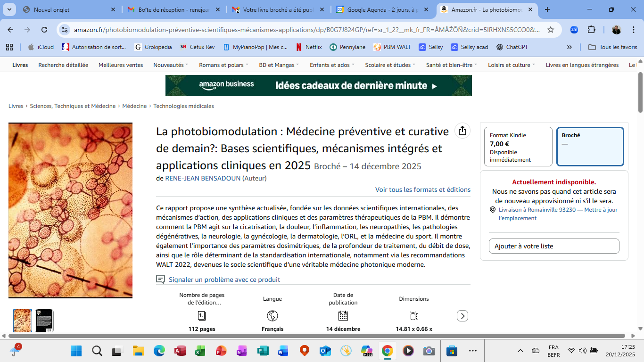Open Recherche détaillée
The image size is (644, 362).
coord(63,65)
